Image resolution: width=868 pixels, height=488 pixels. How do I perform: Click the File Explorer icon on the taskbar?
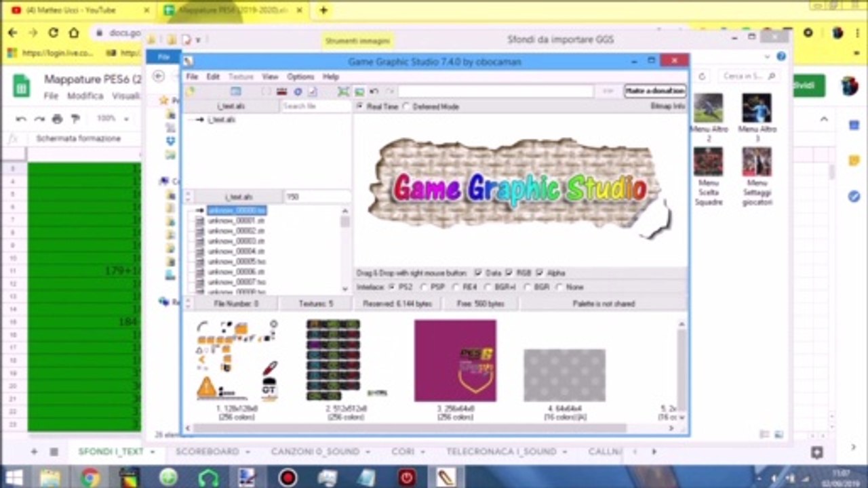tap(50, 478)
